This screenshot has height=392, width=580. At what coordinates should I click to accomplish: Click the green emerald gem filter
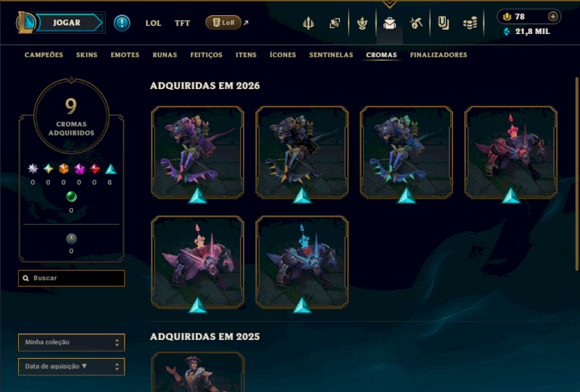click(71, 196)
